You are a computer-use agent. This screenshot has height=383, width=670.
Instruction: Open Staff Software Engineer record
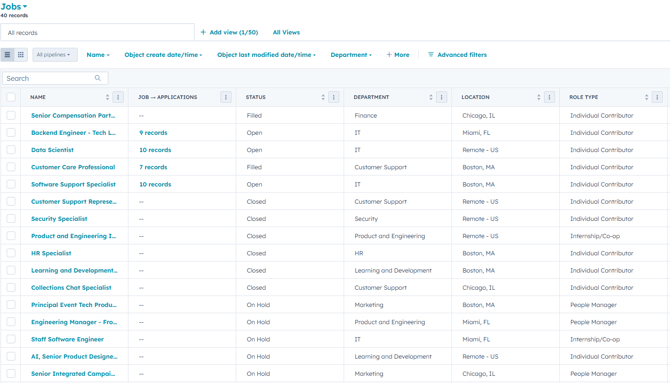[x=67, y=339]
